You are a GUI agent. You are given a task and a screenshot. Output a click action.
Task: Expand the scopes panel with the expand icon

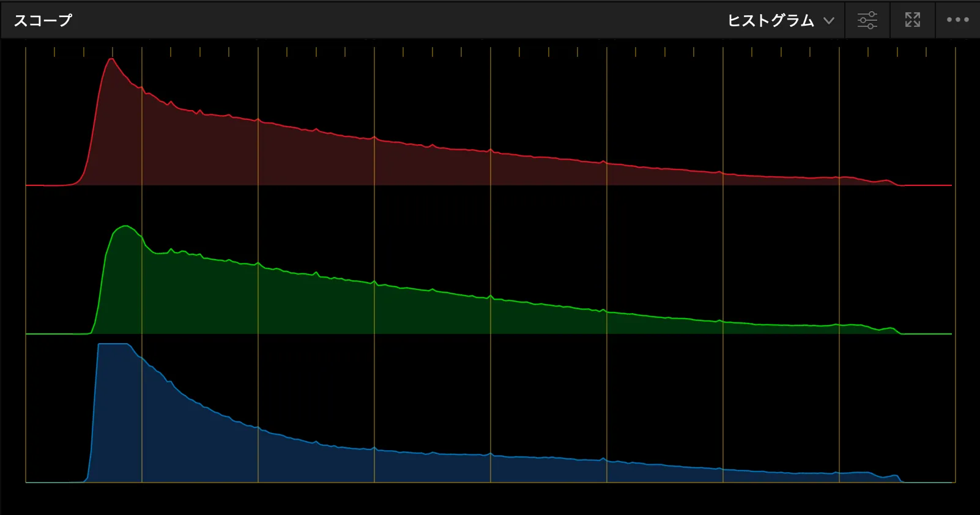coord(912,20)
